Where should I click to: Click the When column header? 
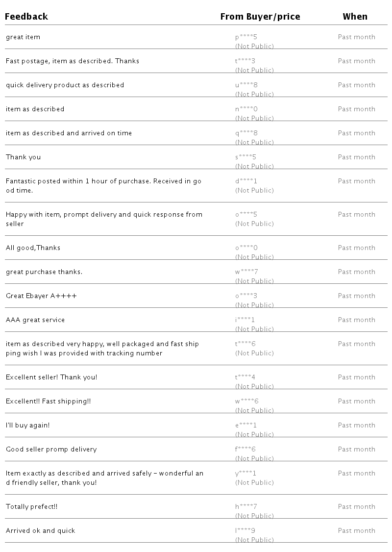tap(355, 17)
